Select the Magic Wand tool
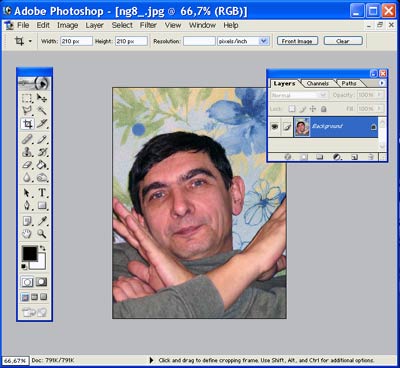 pos(42,111)
